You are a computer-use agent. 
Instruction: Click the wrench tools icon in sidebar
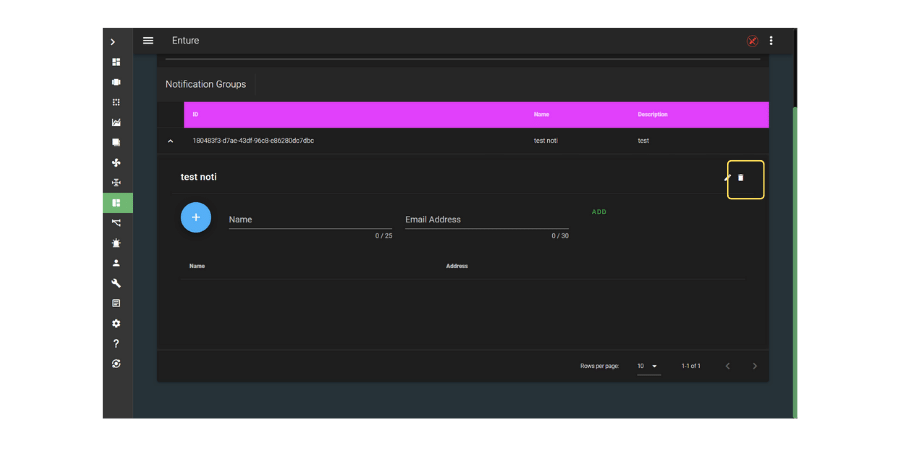click(116, 283)
